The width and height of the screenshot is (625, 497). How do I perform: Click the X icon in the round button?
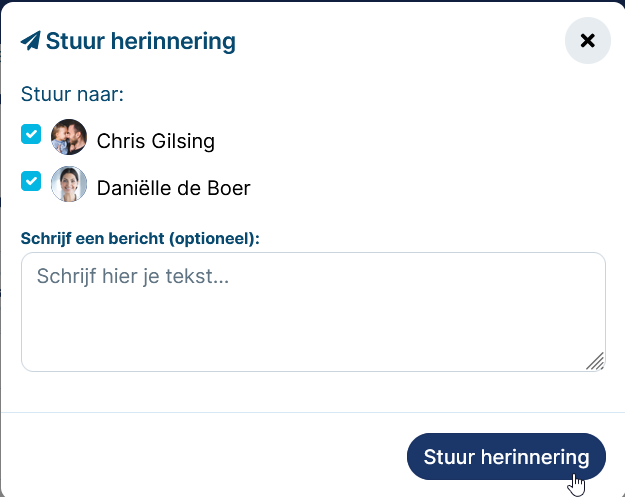(x=588, y=40)
